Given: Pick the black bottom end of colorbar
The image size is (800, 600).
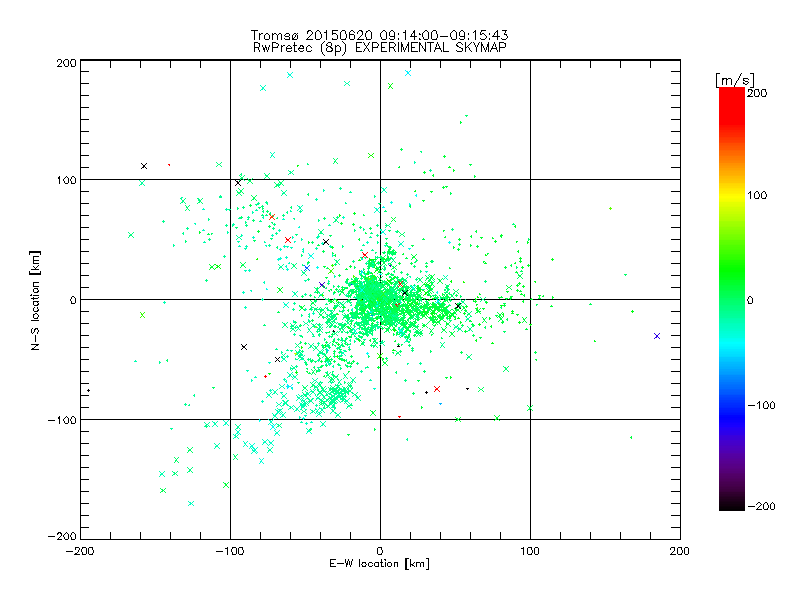Looking at the screenshot, I should coord(732,503).
